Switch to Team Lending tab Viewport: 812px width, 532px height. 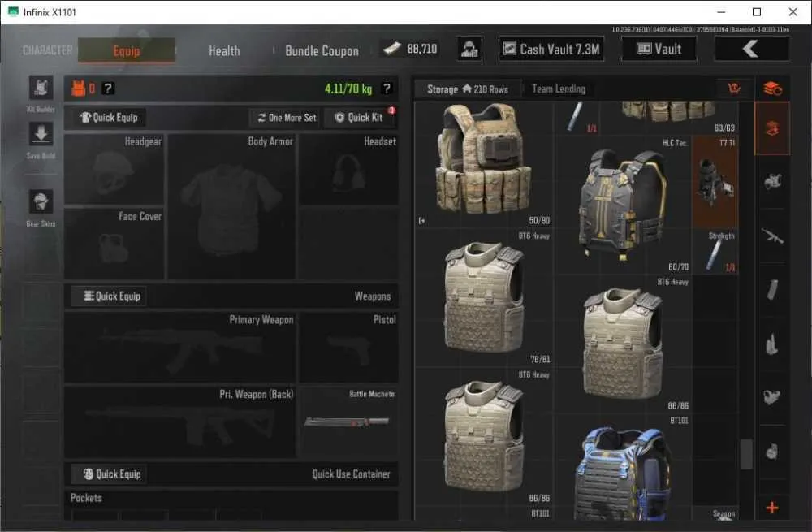pyautogui.click(x=559, y=89)
